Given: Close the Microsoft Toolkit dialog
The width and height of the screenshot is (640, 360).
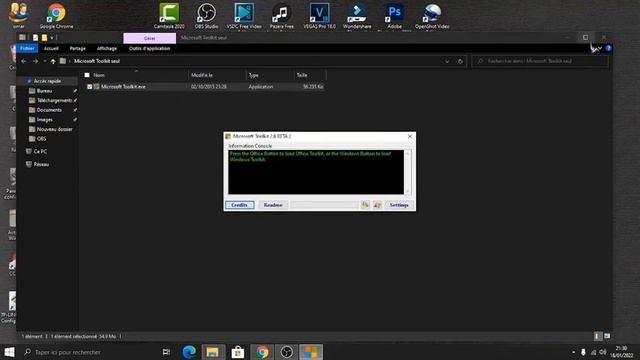Looking at the screenshot, I should pyautogui.click(x=410, y=136).
